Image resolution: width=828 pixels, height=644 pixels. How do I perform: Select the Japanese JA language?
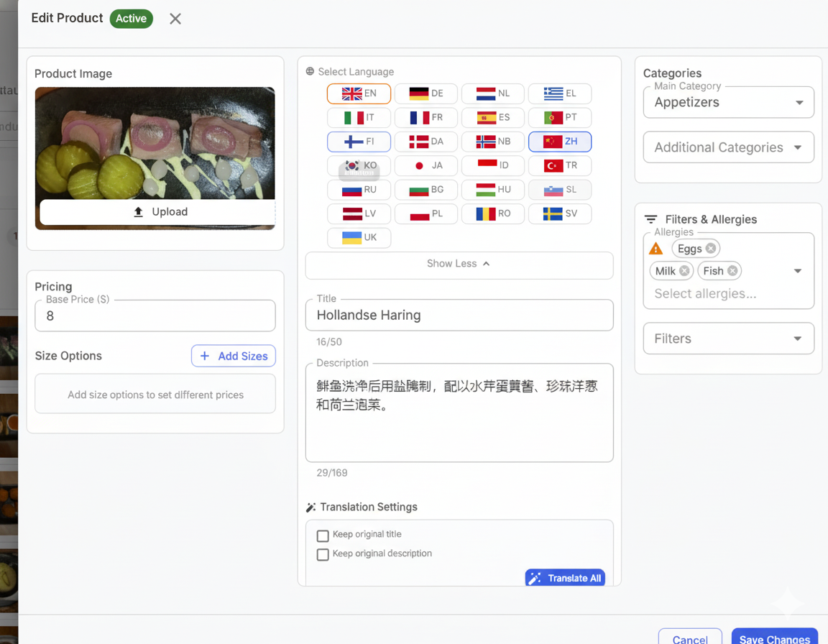point(426,165)
